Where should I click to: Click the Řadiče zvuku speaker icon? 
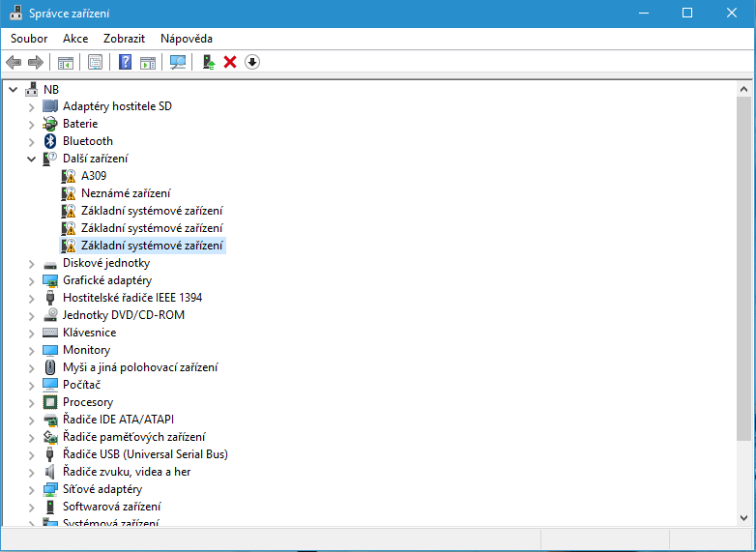pyautogui.click(x=49, y=472)
